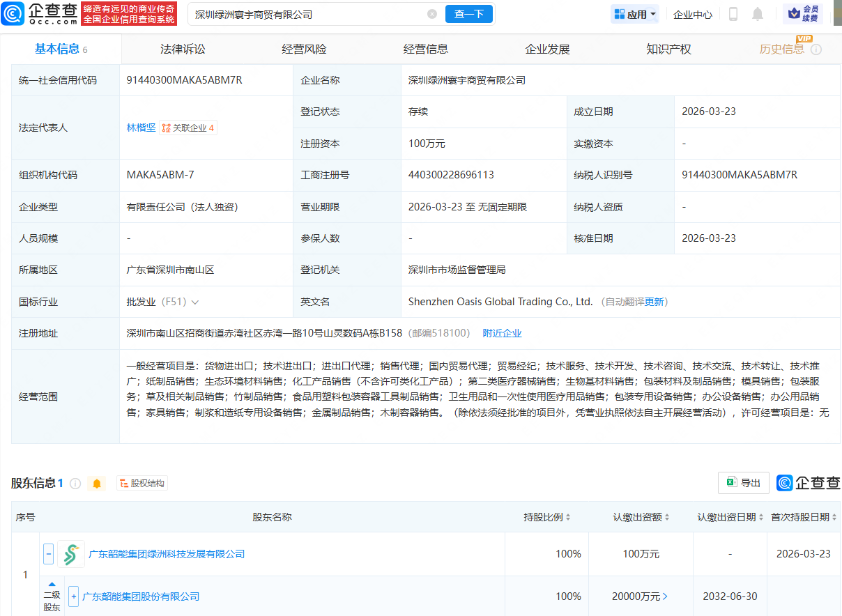Open the mobile phone app icon
Viewport: 842px width, 616px height.
733,14
